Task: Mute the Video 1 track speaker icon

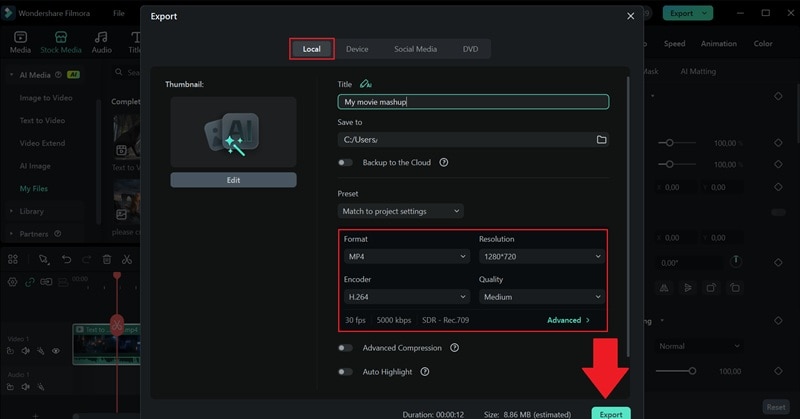Action: coord(26,351)
